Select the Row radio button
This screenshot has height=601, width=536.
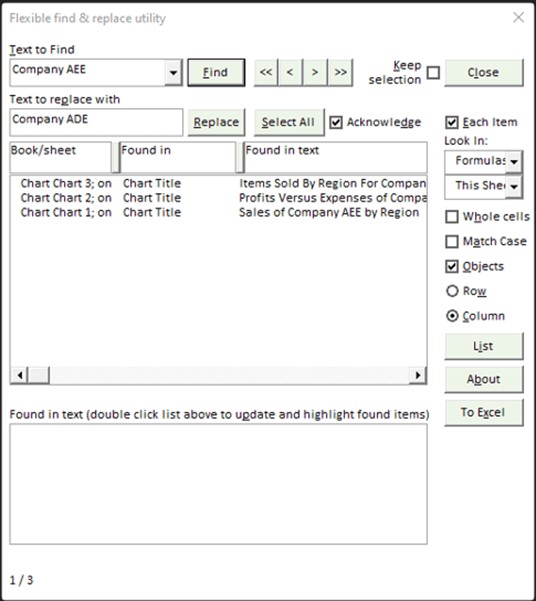452,291
